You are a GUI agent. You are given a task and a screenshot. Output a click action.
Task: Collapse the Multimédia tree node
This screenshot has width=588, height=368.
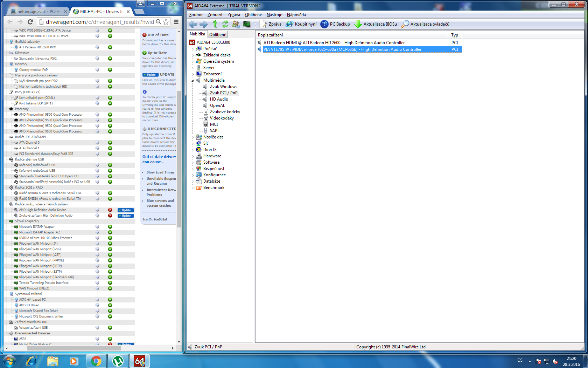tap(192, 81)
